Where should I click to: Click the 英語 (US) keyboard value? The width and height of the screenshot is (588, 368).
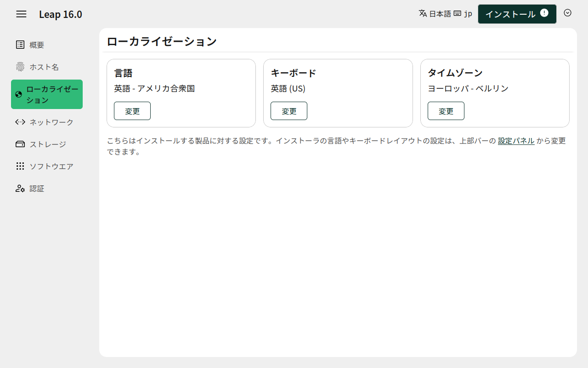click(x=288, y=88)
